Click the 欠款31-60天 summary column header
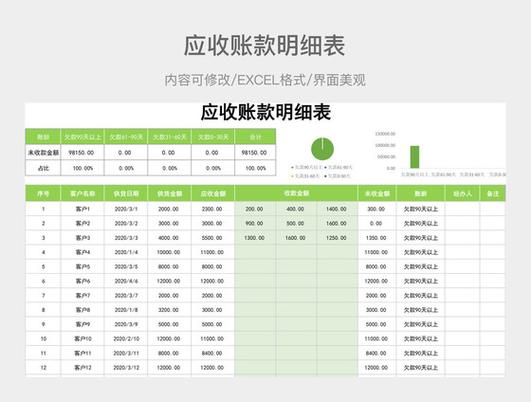Screen dimensions: 531x402 (x=170, y=137)
